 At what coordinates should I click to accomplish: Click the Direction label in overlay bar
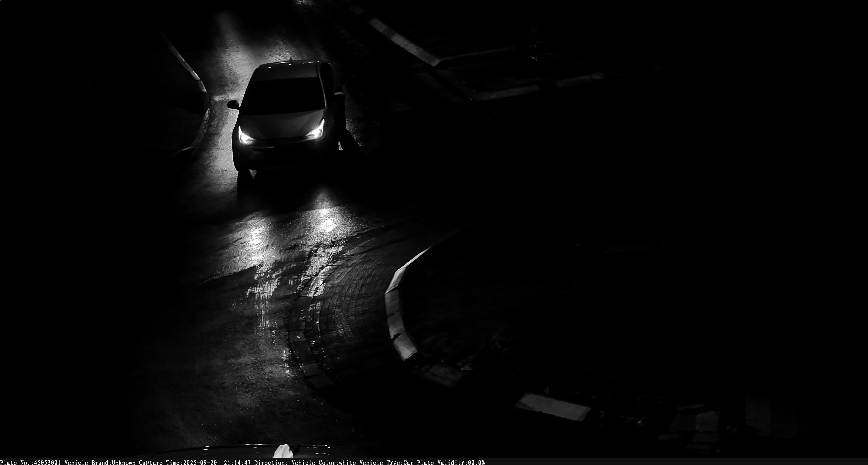271,462
